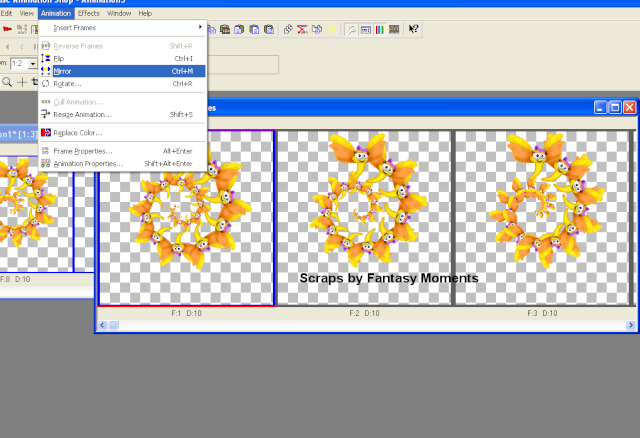Click the Context Help arrow-question icon

(413, 29)
